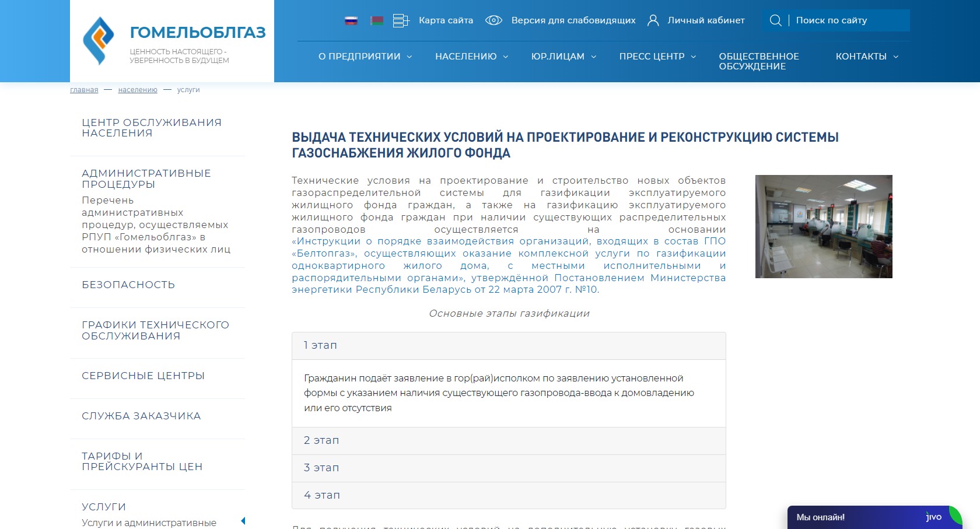The width and height of the screenshot is (980, 529).
Task: Click the service center photo thumbnail
Action: tap(823, 226)
